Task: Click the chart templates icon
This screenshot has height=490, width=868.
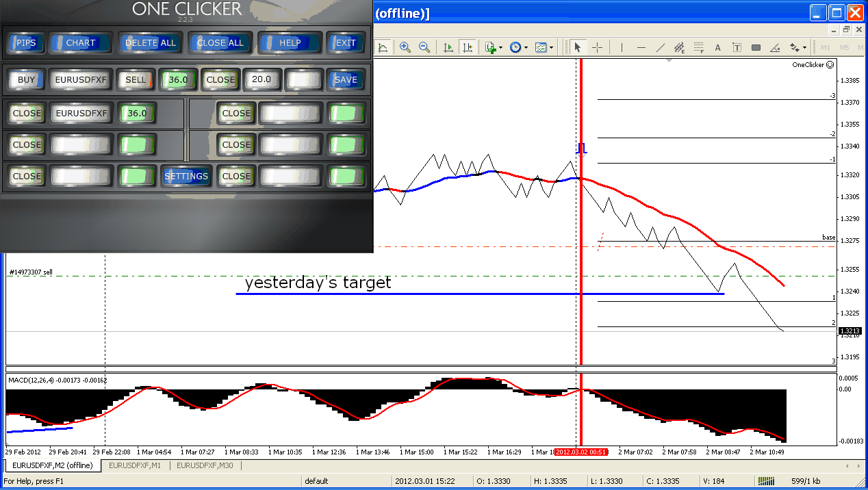Action: tap(541, 47)
